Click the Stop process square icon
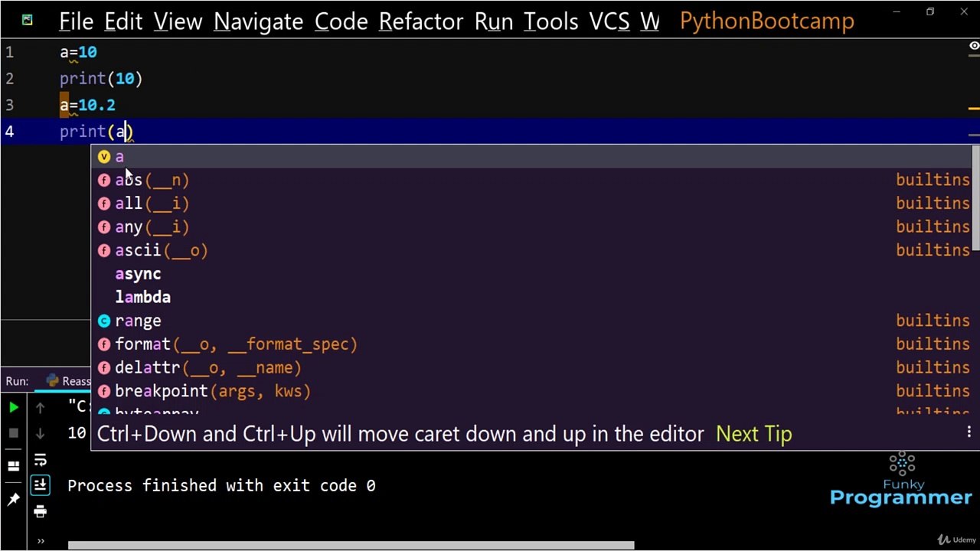This screenshot has height=551, width=980. pos(14,433)
